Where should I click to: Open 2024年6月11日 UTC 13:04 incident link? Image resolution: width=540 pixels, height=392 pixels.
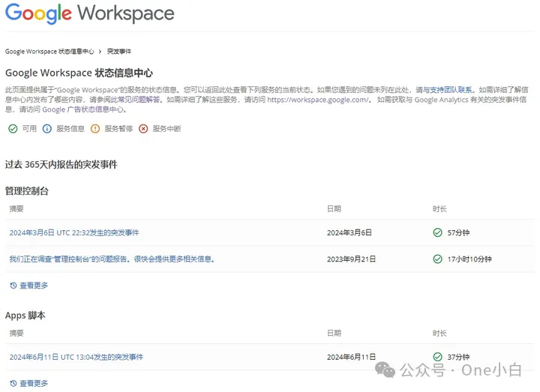pos(76,358)
